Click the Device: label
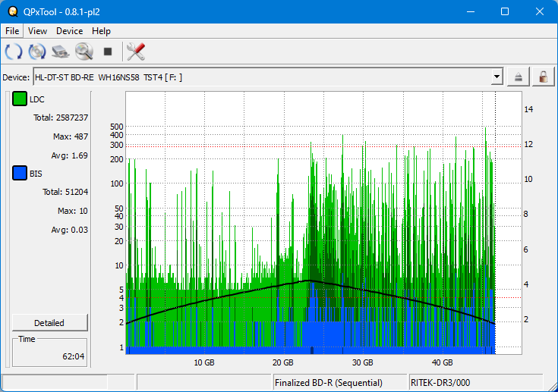The width and height of the screenshot is (558, 392). tap(16, 77)
